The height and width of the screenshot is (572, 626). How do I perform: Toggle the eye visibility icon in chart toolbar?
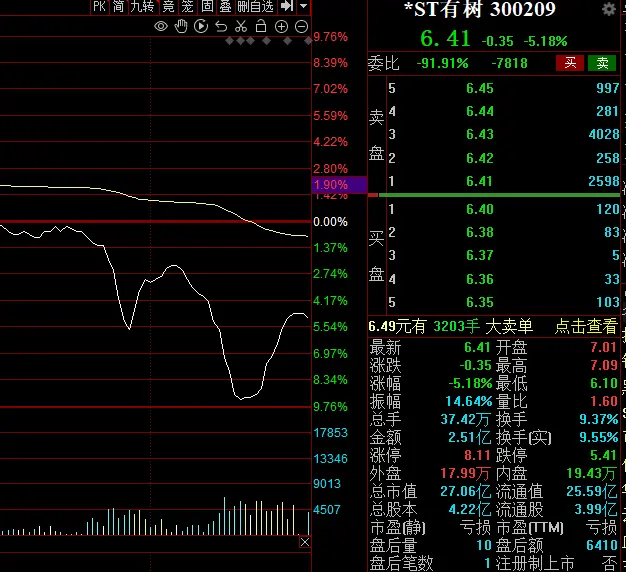coord(161,27)
